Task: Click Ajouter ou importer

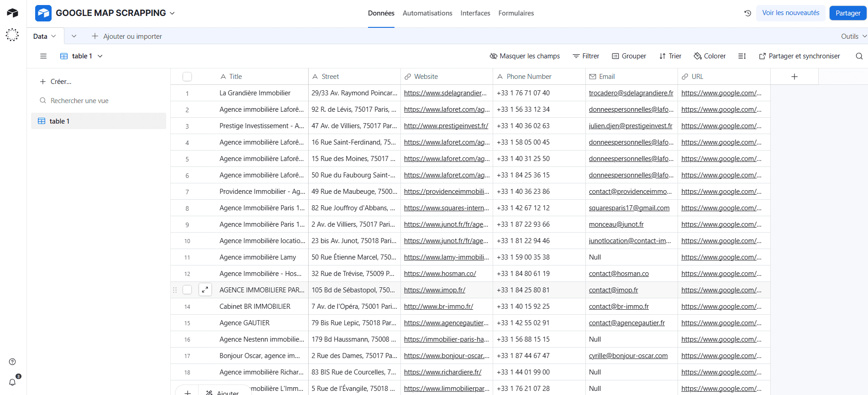Action: click(x=127, y=36)
